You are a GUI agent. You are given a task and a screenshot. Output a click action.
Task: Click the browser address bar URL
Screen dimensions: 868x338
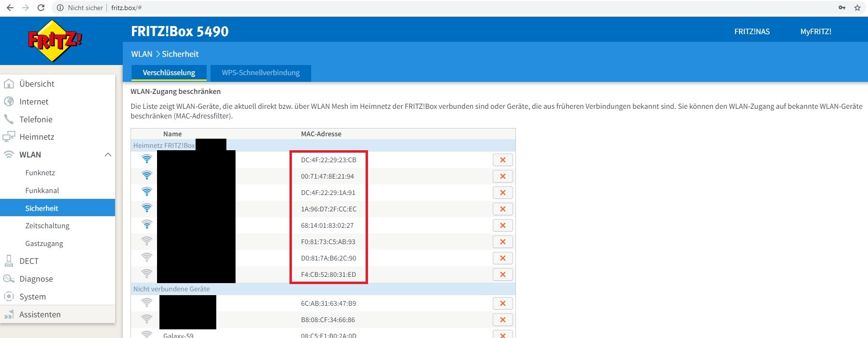pos(126,8)
